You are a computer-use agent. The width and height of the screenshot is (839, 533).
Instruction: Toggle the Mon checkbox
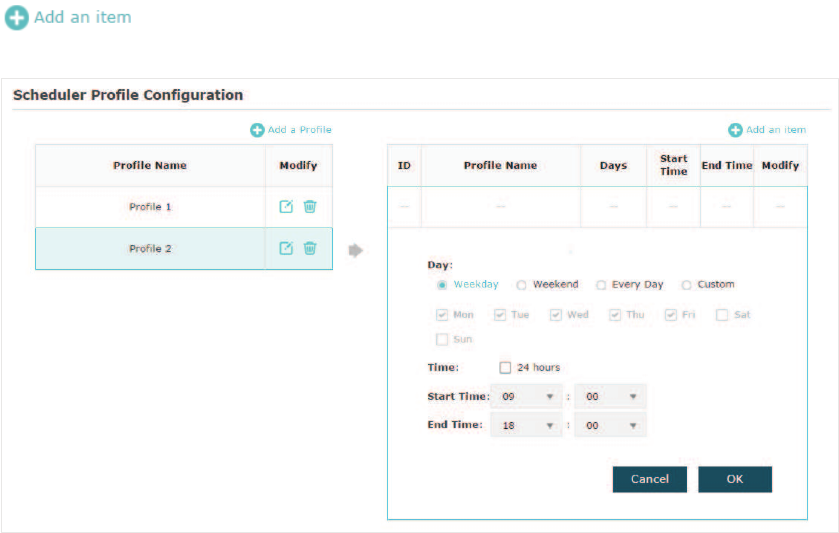tap(442, 315)
